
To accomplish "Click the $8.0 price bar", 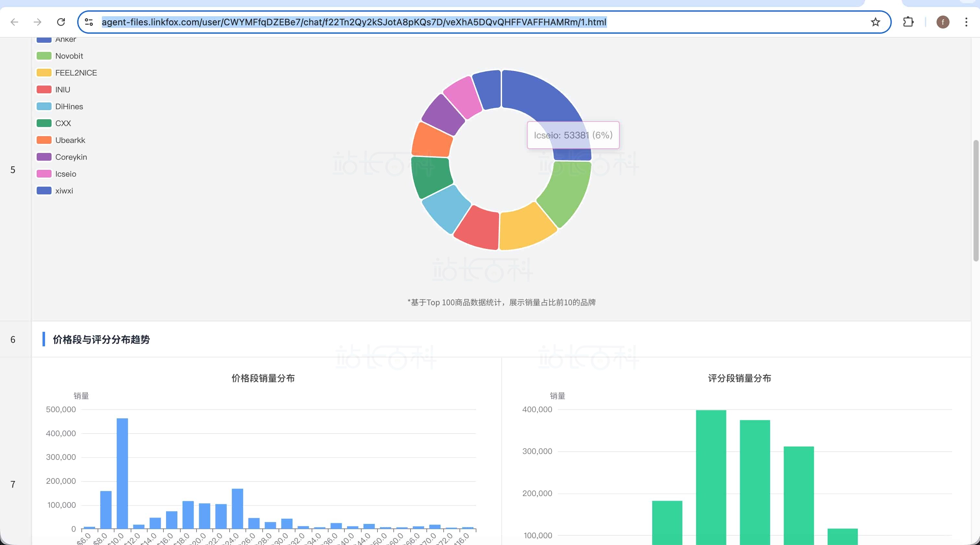I will [x=106, y=510].
